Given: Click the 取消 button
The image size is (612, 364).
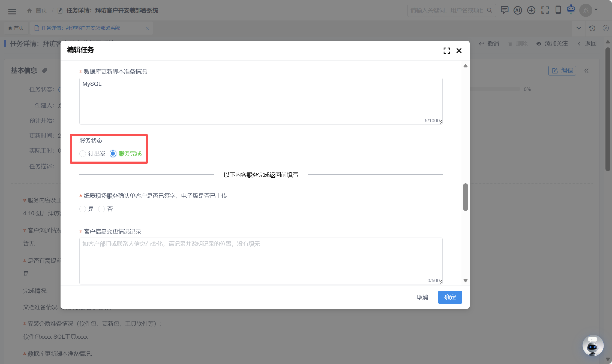Looking at the screenshot, I should tap(422, 297).
